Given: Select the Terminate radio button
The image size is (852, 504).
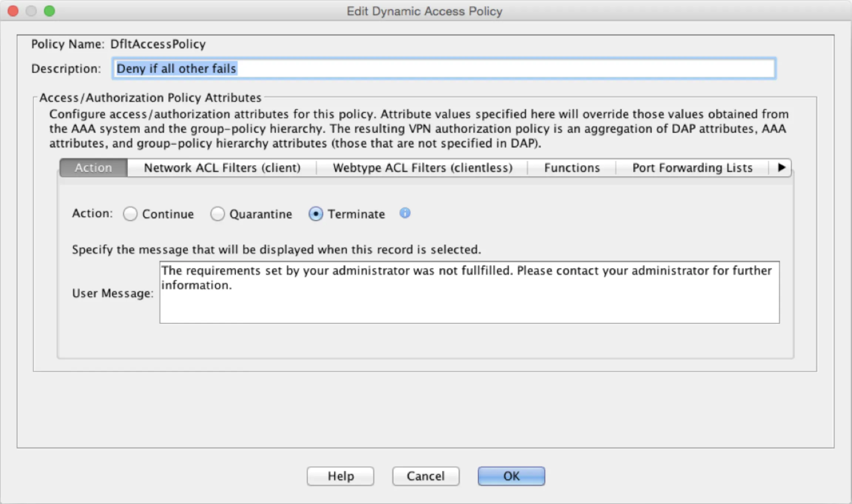Looking at the screenshot, I should [316, 214].
